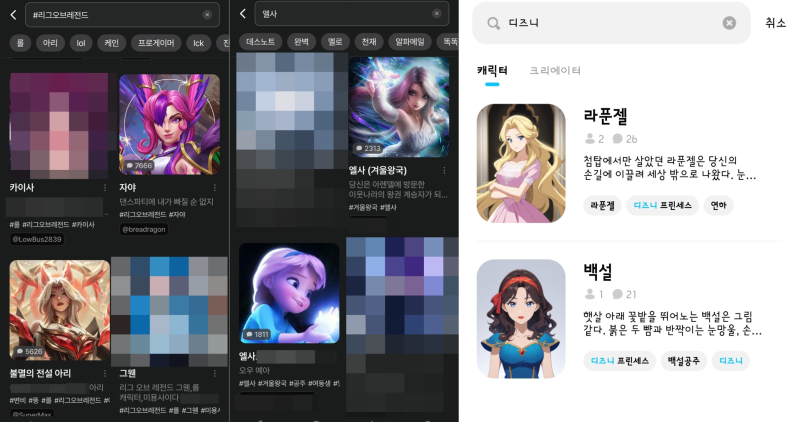Click the 불멸의 전설 아리 title
800x422 pixels.
click(x=40, y=373)
